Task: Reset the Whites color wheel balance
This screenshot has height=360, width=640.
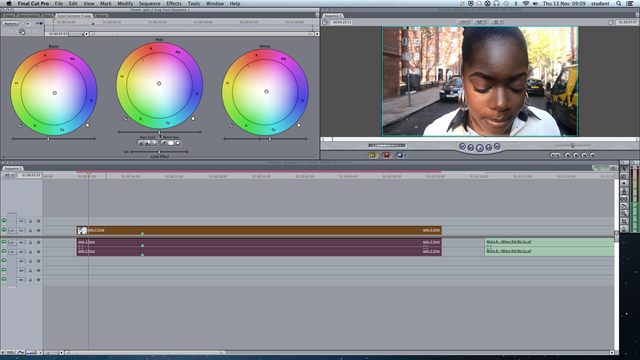Action: click(x=299, y=125)
